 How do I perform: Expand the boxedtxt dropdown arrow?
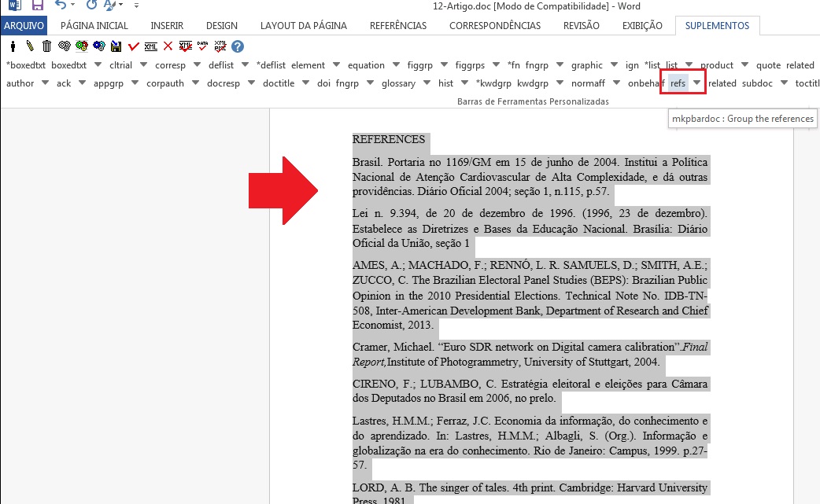tap(99, 65)
